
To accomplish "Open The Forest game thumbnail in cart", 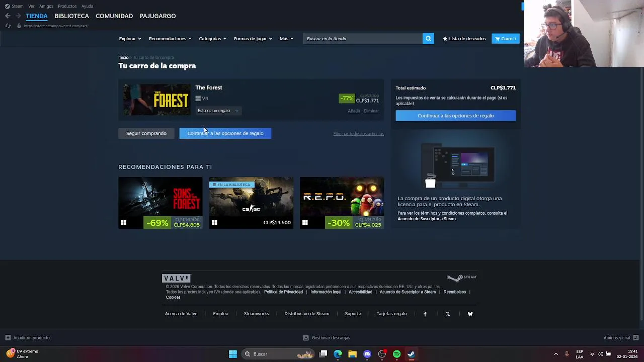I will tap(157, 100).
